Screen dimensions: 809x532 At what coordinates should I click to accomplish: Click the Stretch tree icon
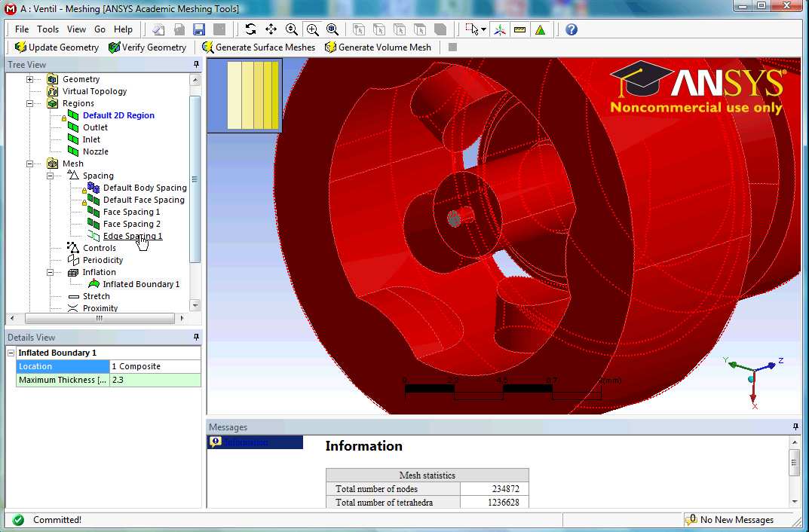pyautogui.click(x=73, y=296)
